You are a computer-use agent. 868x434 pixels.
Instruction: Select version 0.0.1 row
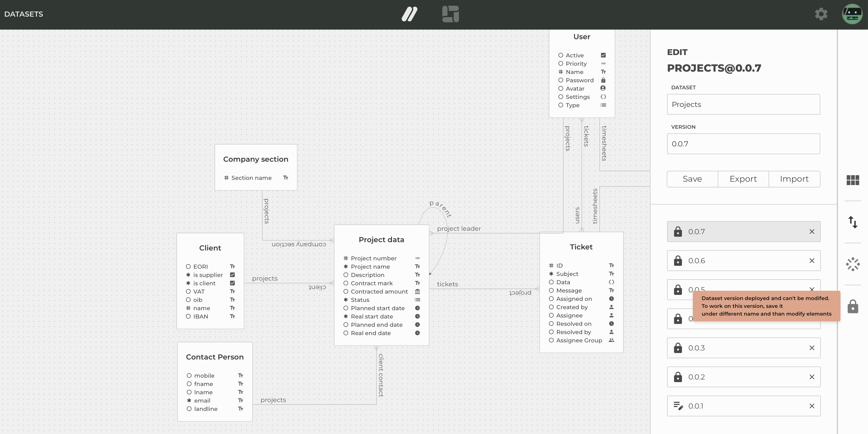tap(744, 406)
